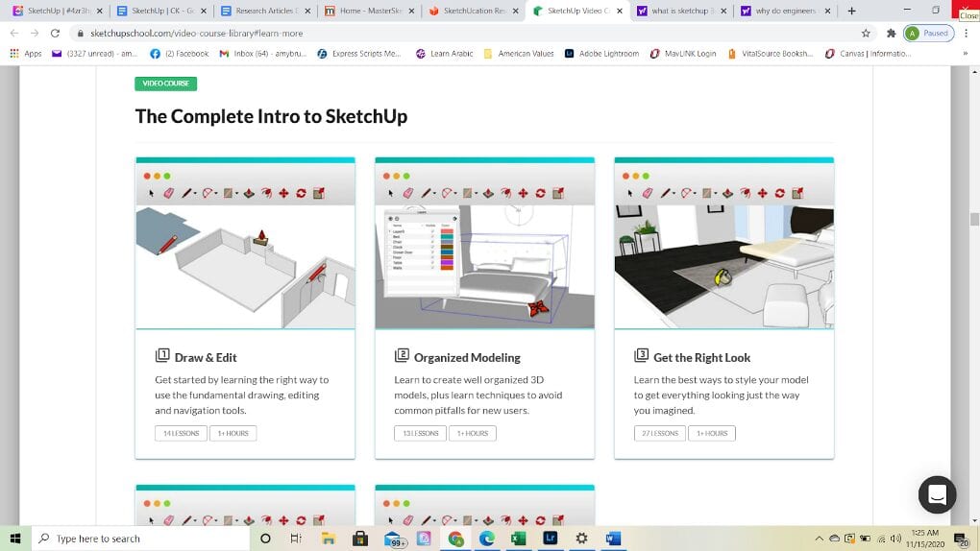The image size is (980, 551).
Task: Switch to the 'what is sketchup' tab
Action: point(681,11)
